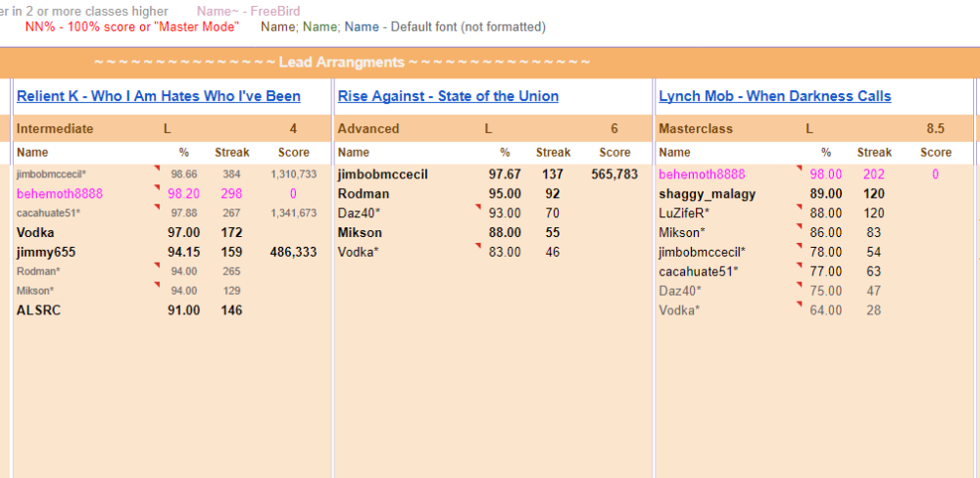This screenshot has height=478, width=980.
Task: Click the Name header in Relient K table
Action: click(x=32, y=153)
